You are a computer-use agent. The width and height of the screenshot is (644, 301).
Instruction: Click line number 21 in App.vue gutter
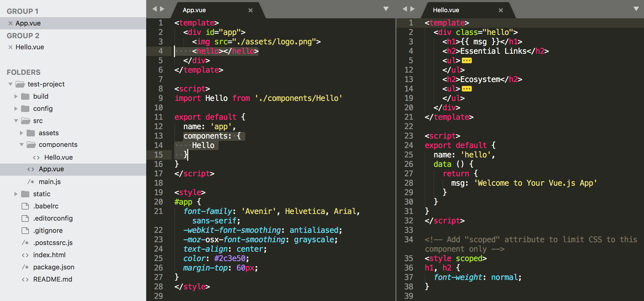158,211
